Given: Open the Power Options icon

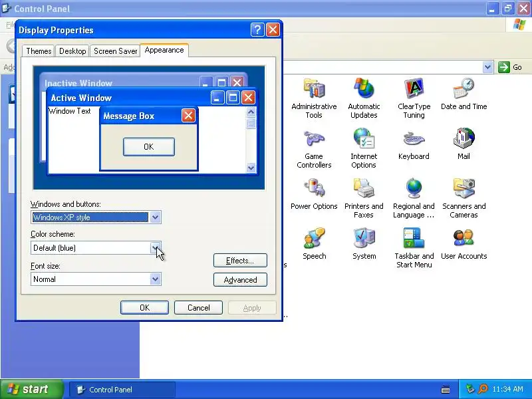Looking at the screenshot, I should 314,188.
